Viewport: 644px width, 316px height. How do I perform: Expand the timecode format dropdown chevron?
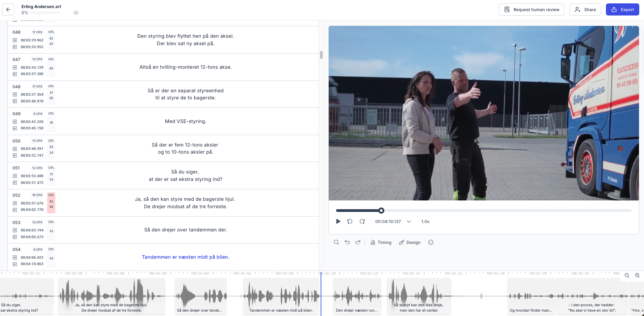(409, 221)
